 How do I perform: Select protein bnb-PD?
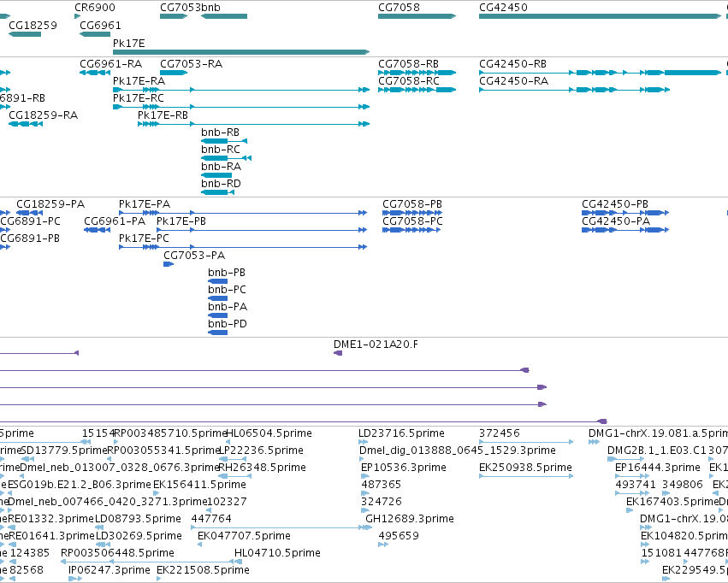[x=218, y=333]
